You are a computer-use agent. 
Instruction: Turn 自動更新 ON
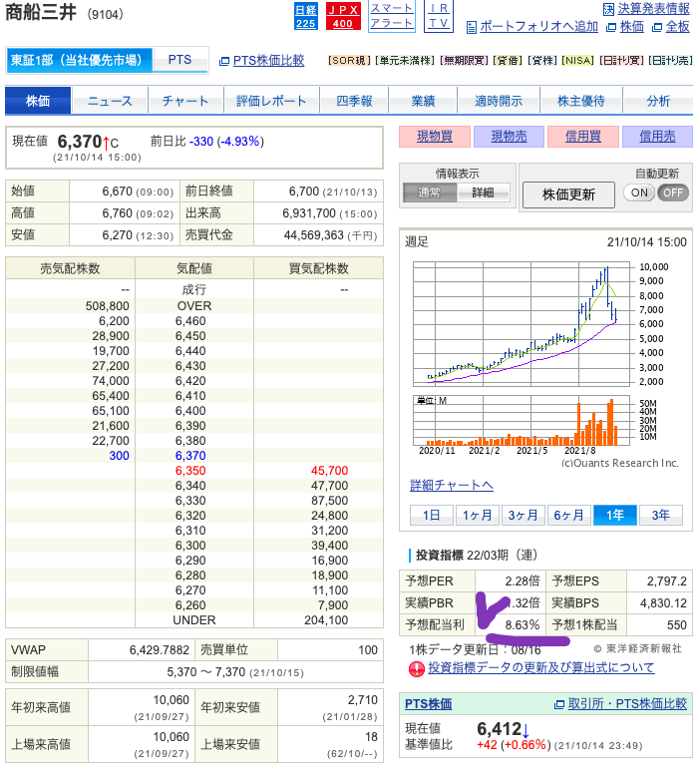coord(639,193)
